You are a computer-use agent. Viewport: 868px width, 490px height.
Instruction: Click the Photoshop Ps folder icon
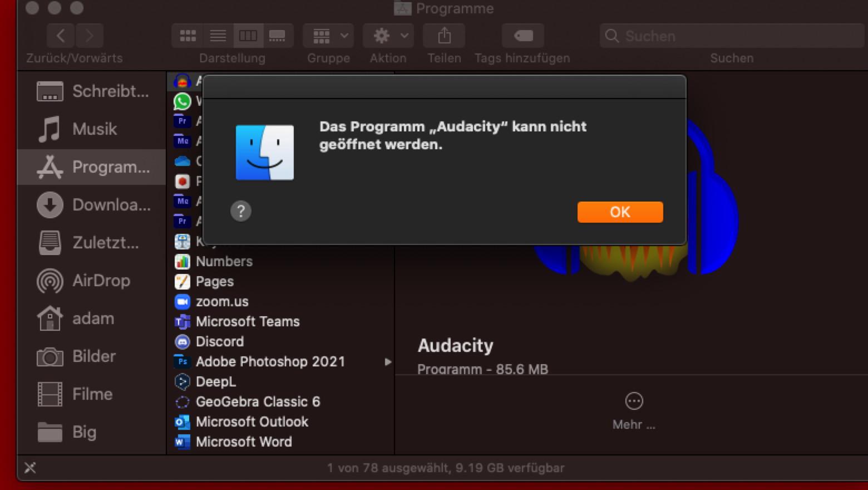[183, 361]
